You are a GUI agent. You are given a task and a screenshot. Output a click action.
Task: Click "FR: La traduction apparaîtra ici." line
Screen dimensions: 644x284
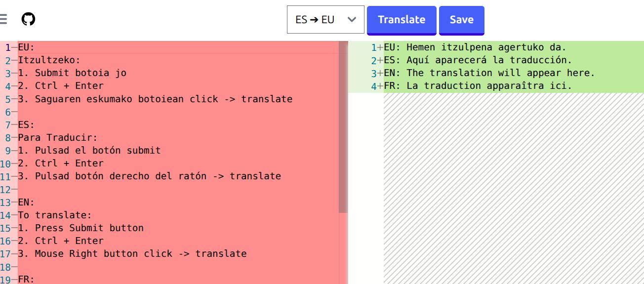477,86
